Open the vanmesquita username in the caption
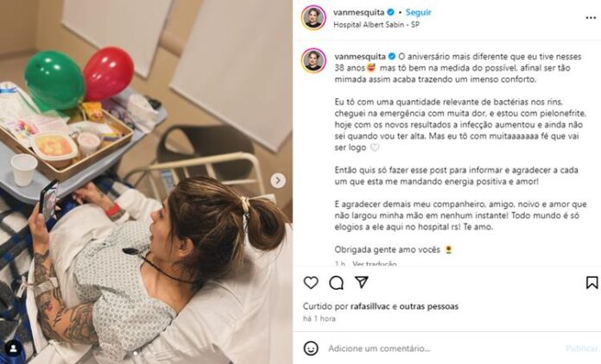The width and height of the screenshot is (601, 364). (360, 56)
